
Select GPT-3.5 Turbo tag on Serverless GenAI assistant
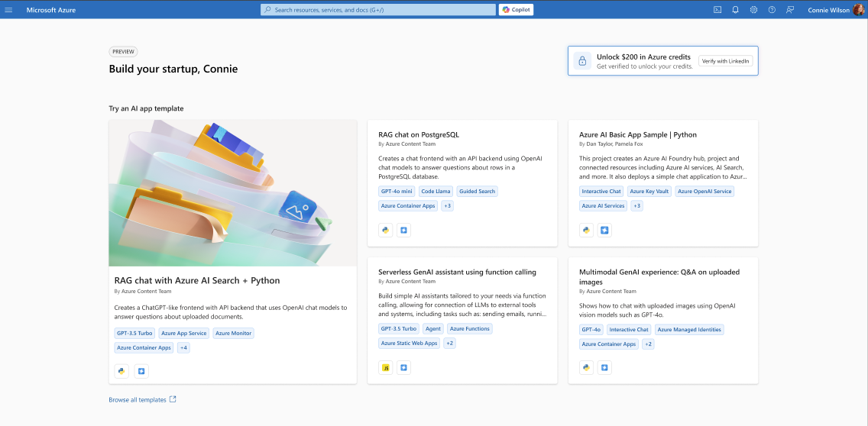pyautogui.click(x=399, y=328)
